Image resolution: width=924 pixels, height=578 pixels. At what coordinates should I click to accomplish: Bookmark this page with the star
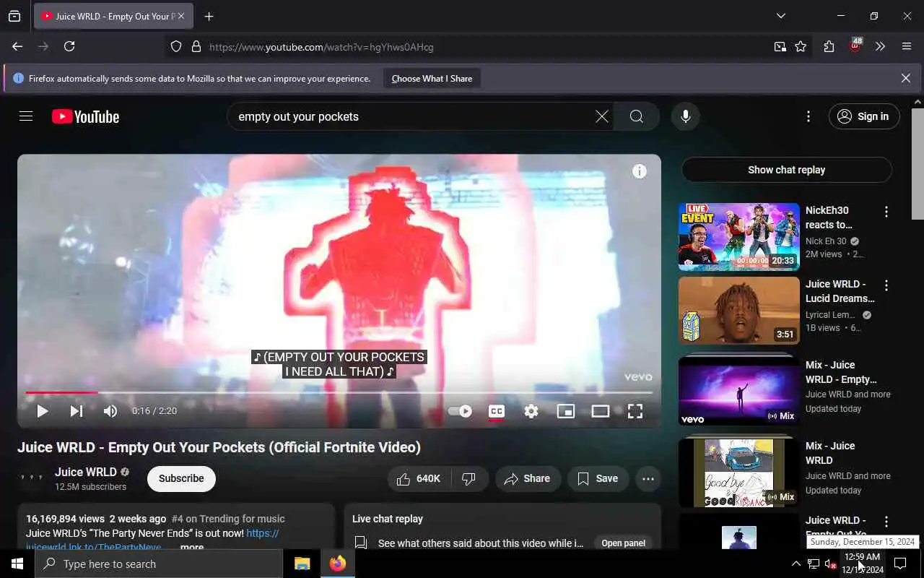[801, 47]
